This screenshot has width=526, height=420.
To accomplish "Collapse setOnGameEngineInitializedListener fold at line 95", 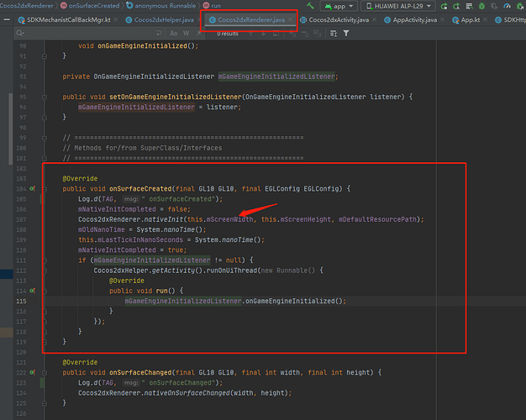I will click(x=45, y=97).
